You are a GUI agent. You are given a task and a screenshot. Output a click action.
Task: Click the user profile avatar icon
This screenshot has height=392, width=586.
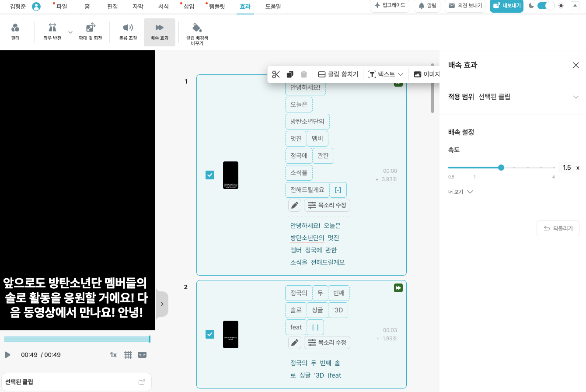36,7
